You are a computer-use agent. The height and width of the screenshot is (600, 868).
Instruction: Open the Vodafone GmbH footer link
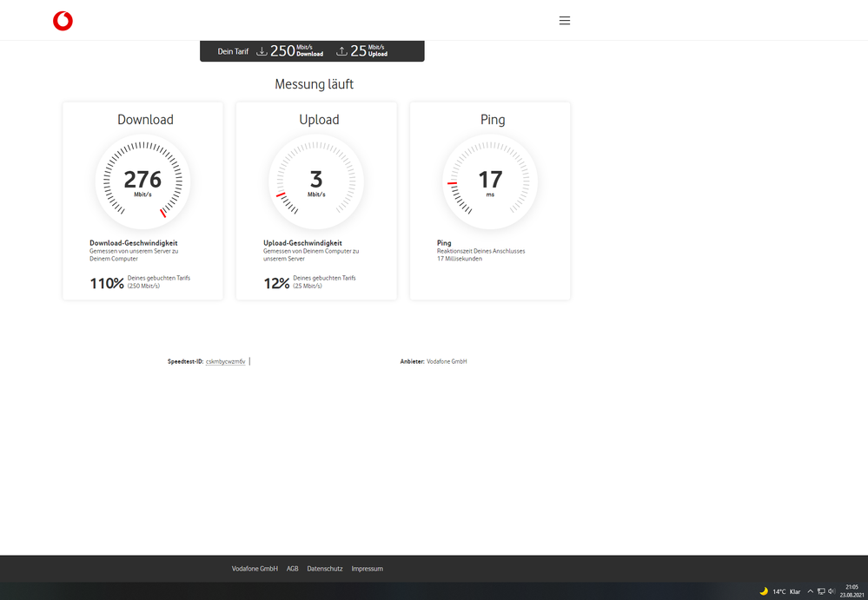[x=255, y=569]
